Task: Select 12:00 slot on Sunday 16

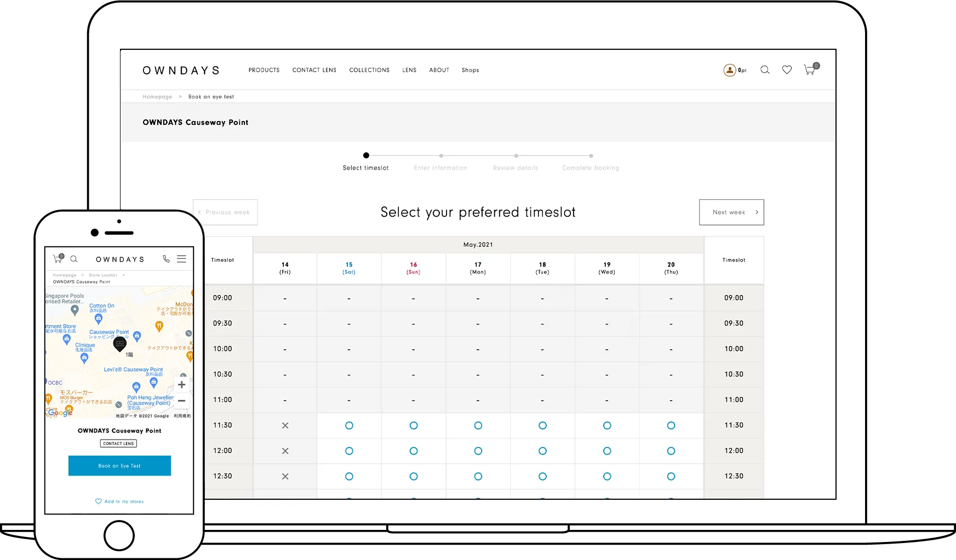Action: point(414,451)
